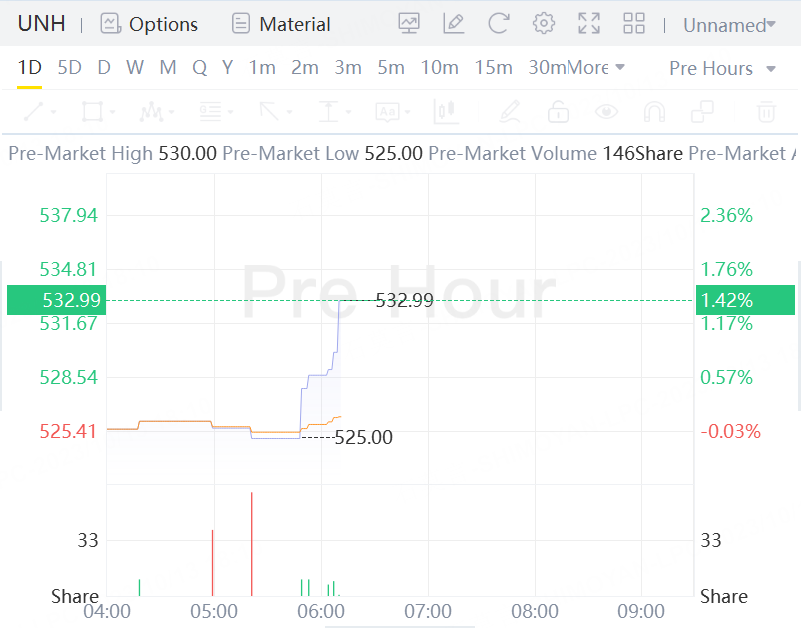
Task: Switch to the 15m interval tab
Action: pos(493,68)
